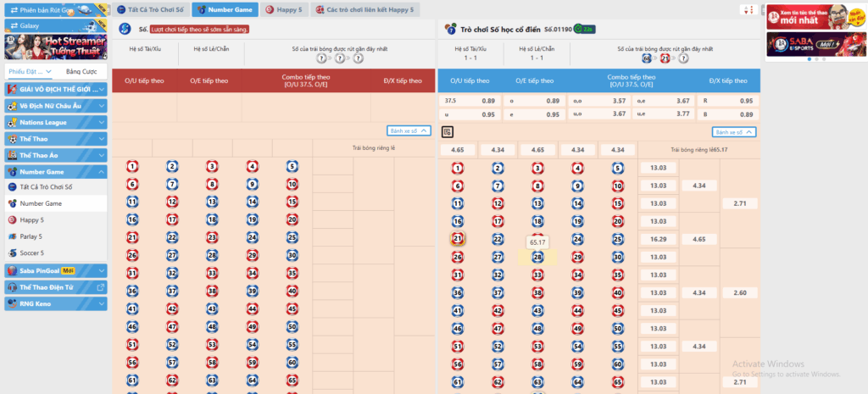Pick the 16.29 row odds
Viewport: 868px width, 394px height.
(658, 239)
